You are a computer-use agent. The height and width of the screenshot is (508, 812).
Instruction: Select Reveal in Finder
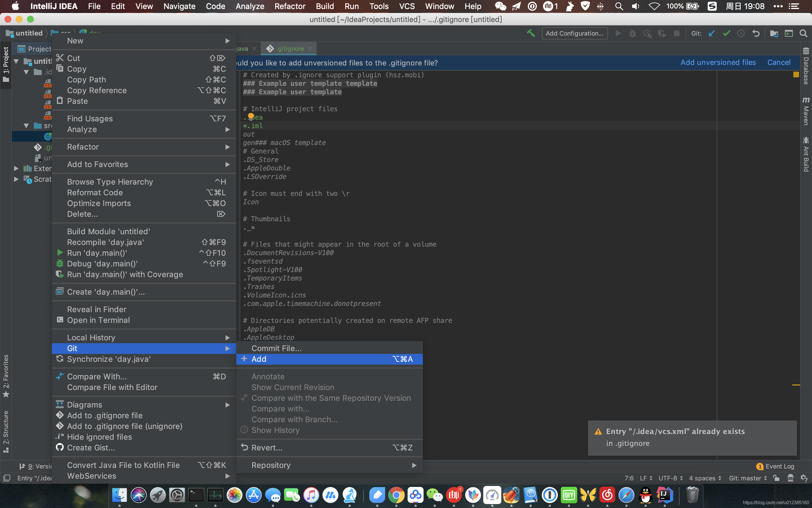(x=144, y=309)
